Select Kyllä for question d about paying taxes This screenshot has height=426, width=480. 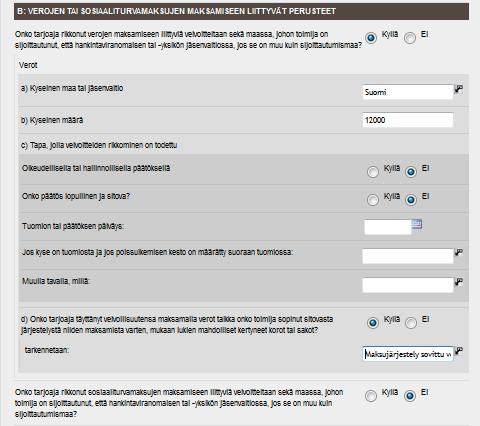click(x=373, y=323)
